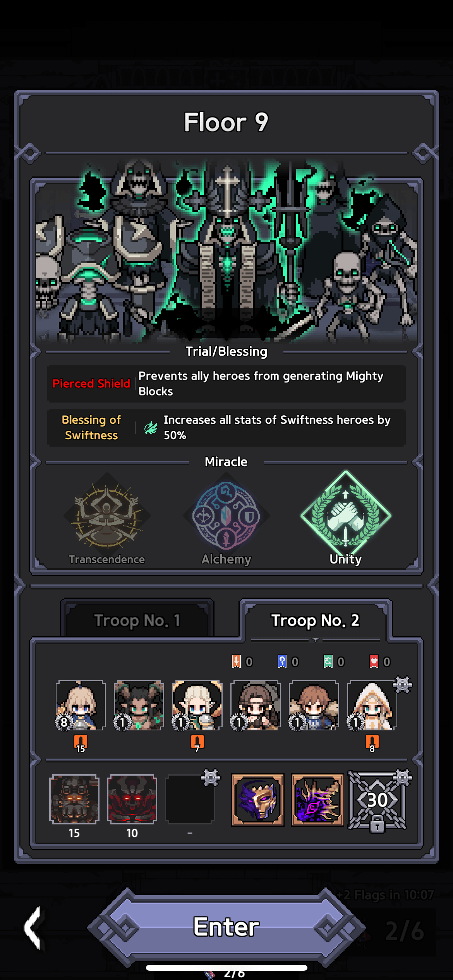Open the Troop No. 2 tab
Image resolution: width=453 pixels, height=980 pixels.
click(x=315, y=620)
